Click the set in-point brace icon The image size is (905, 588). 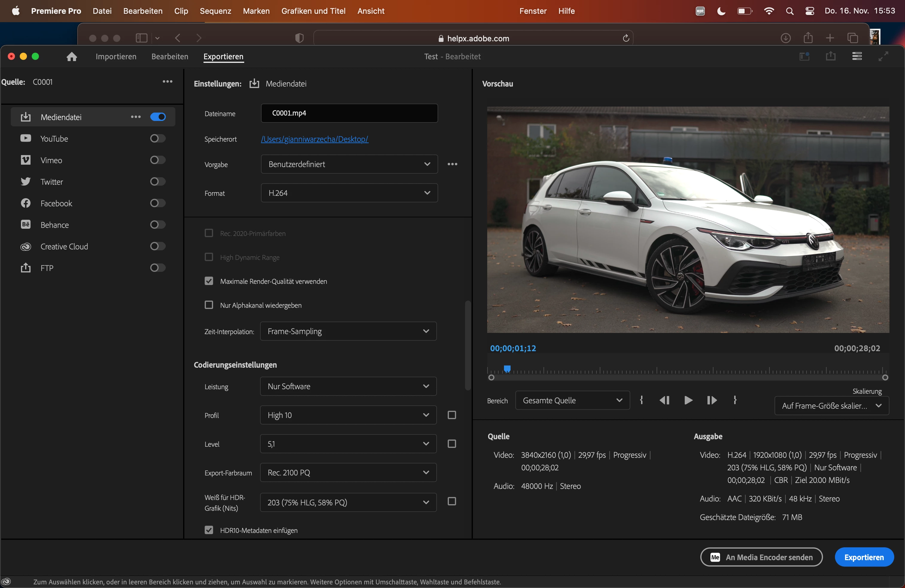tap(641, 400)
